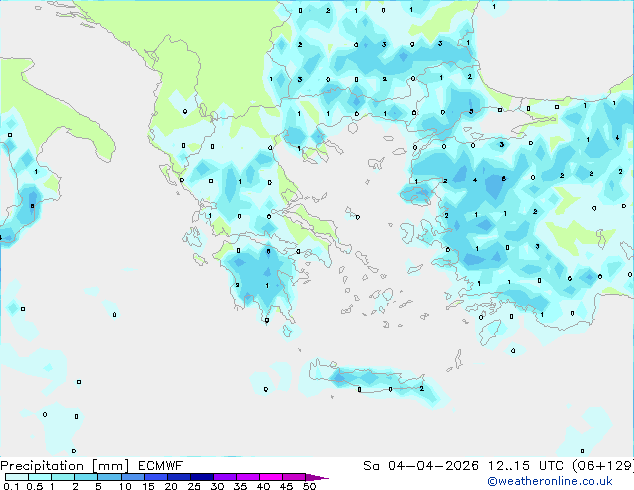Image resolution: width=634 pixels, height=490 pixels.
Task: Select the 30–35 mm purple legend box
Action: (225, 477)
